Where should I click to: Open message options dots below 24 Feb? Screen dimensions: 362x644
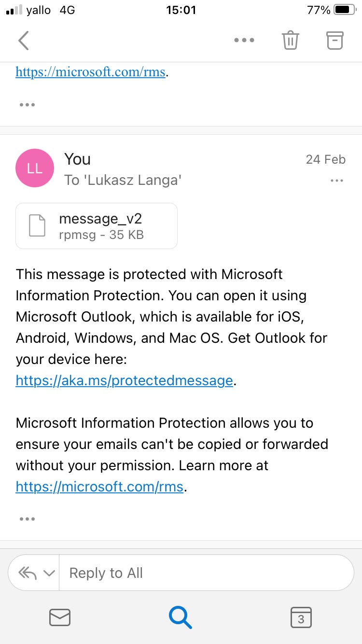pyautogui.click(x=336, y=181)
